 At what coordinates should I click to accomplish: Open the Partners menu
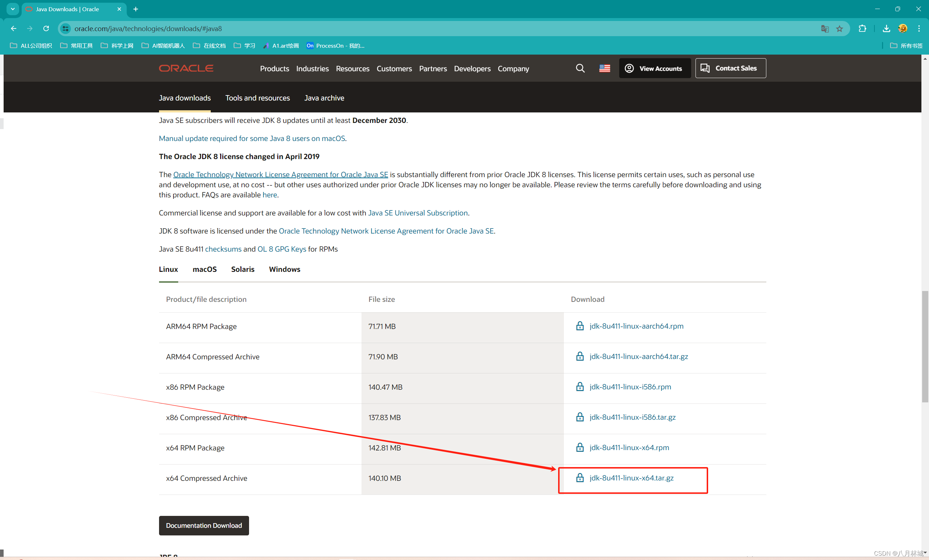pyautogui.click(x=433, y=69)
